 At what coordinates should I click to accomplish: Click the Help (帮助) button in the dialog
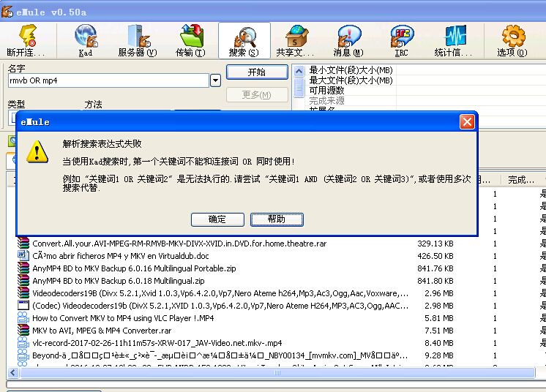coord(277,219)
